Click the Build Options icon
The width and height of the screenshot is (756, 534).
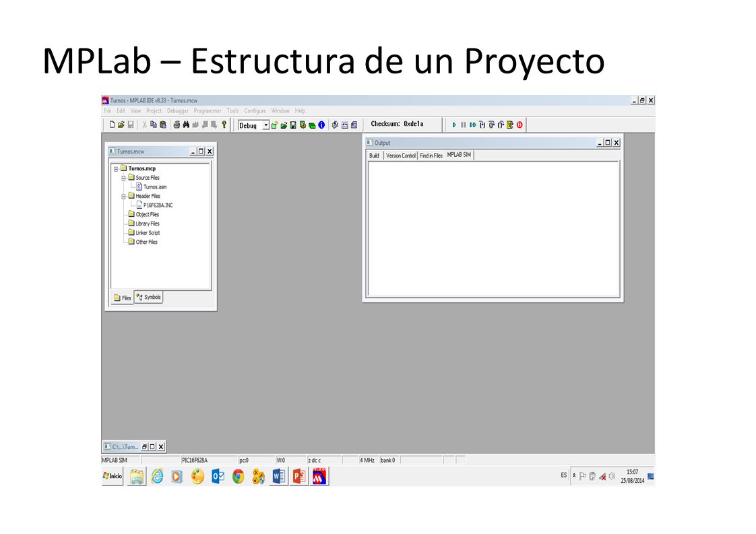click(x=303, y=125)
